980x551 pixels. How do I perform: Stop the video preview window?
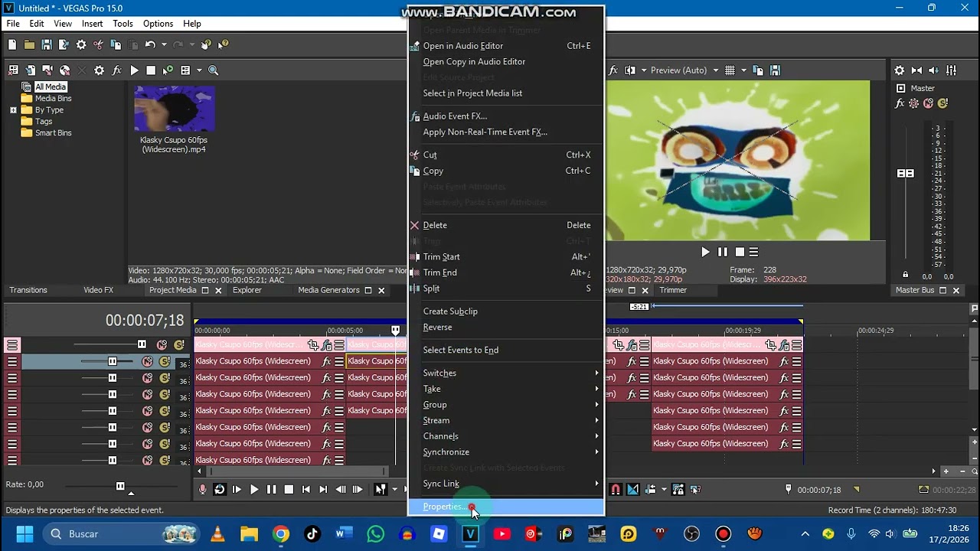pos(740,252)
